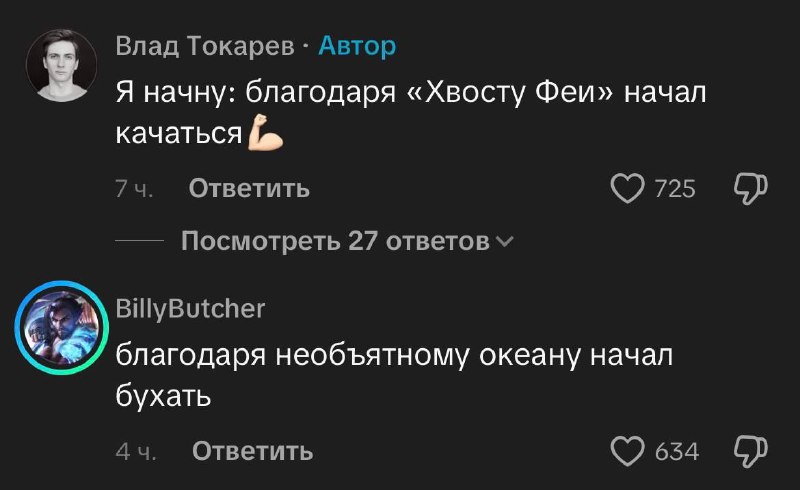Reply to Влад Токарев's comment via Ответить
800x490 pixels.
[x=249, y=188]
